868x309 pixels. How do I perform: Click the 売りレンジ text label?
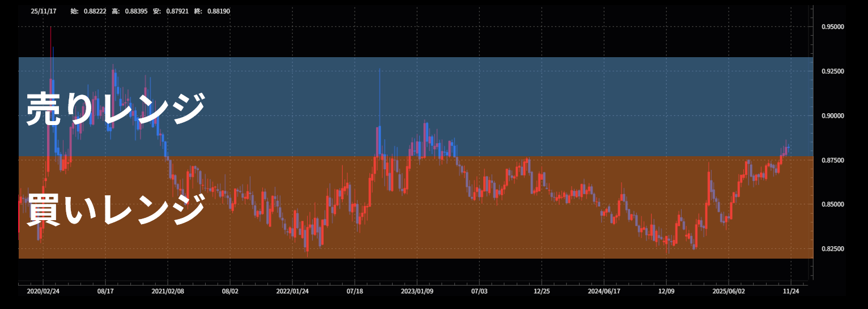116,109
